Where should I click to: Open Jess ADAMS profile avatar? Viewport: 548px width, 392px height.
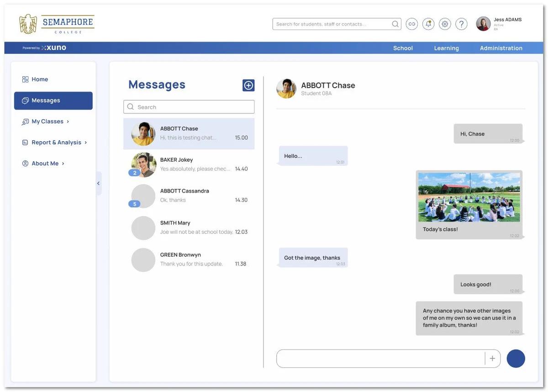[483, 24]
